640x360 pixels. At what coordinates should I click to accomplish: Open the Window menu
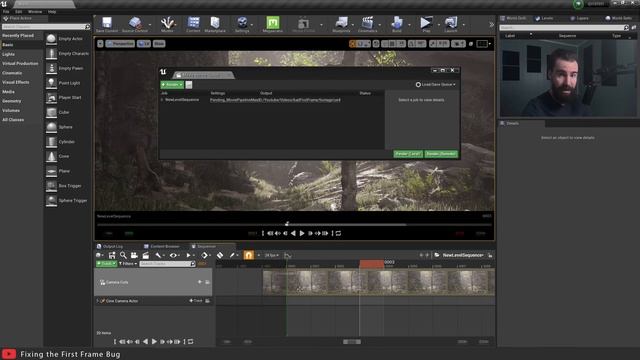35,11
